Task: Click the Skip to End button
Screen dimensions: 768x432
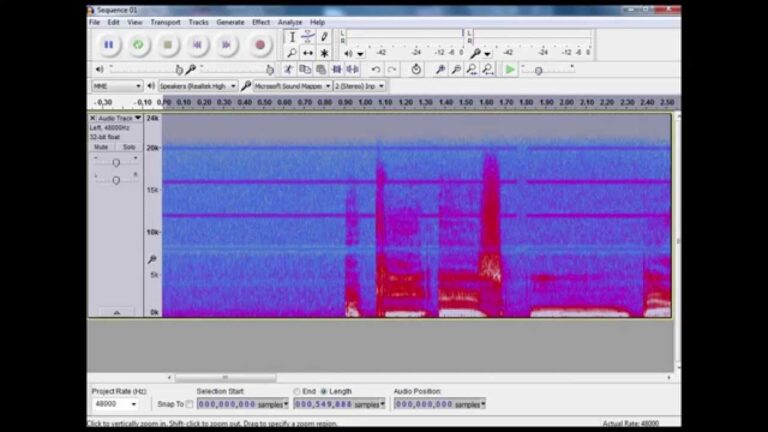Action: pos(226,45)
